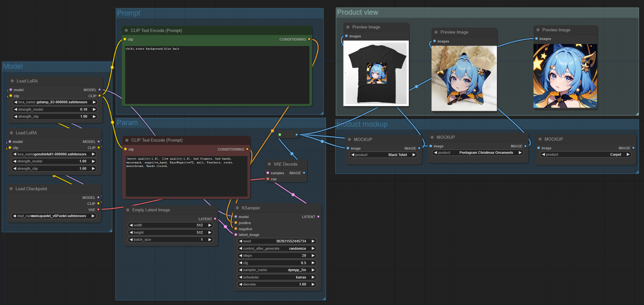Open the ckpt_name meinapastel checkpoint selector
The width and height of the screenshot is (644, 305).
click(54, 216)
